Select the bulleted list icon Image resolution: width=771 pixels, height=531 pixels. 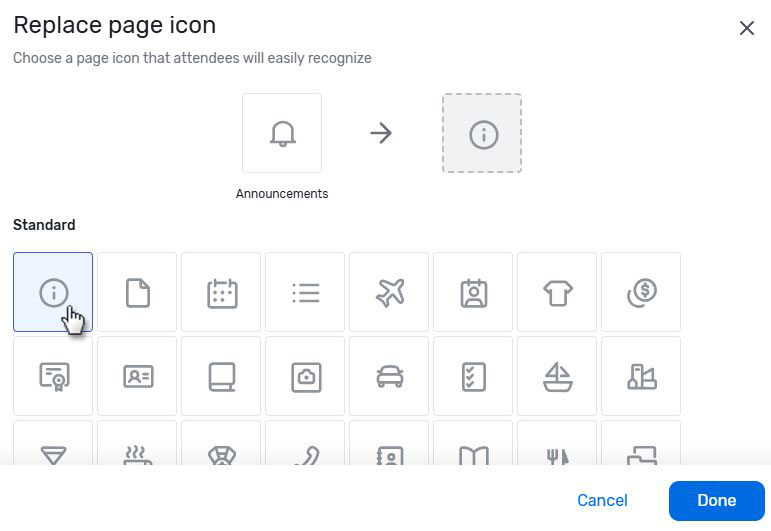[305, 292]
